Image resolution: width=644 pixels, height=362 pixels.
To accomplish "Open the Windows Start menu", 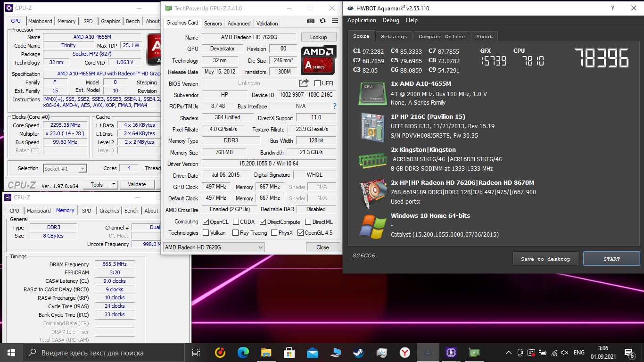I will coord(11,353).
